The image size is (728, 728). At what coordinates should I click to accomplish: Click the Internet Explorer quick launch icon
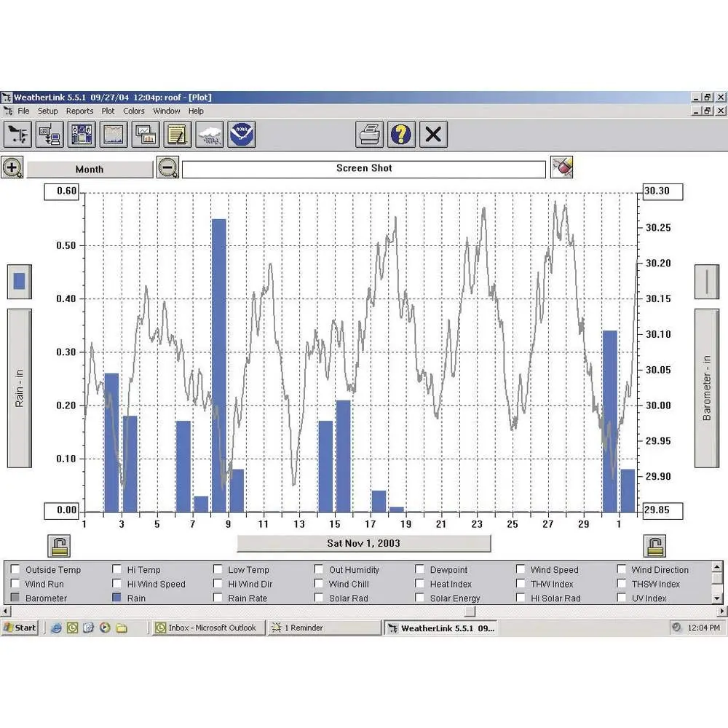[x=56, y=628]
